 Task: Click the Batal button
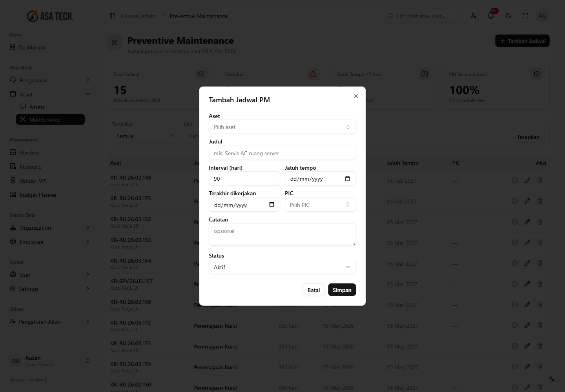point(313,290)
